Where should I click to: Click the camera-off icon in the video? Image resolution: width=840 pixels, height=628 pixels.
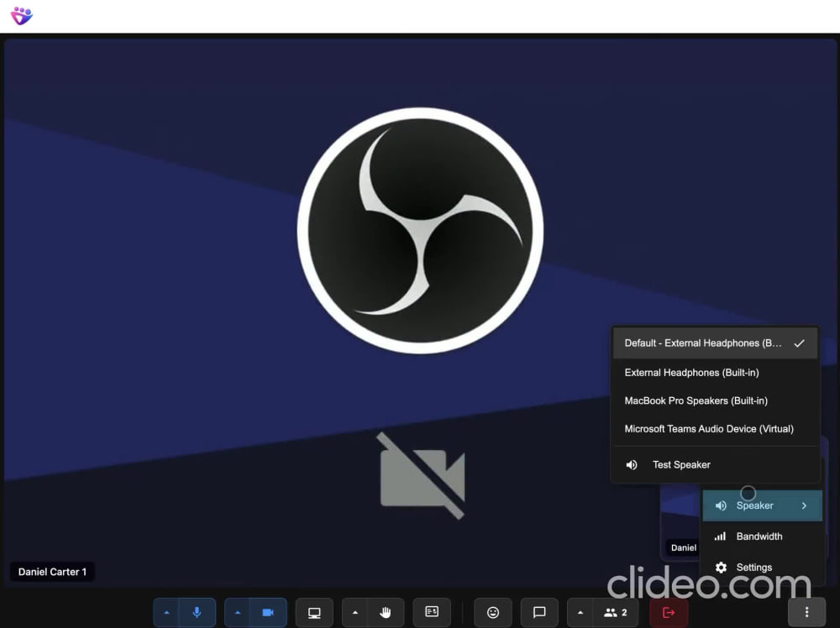[421, 476]
